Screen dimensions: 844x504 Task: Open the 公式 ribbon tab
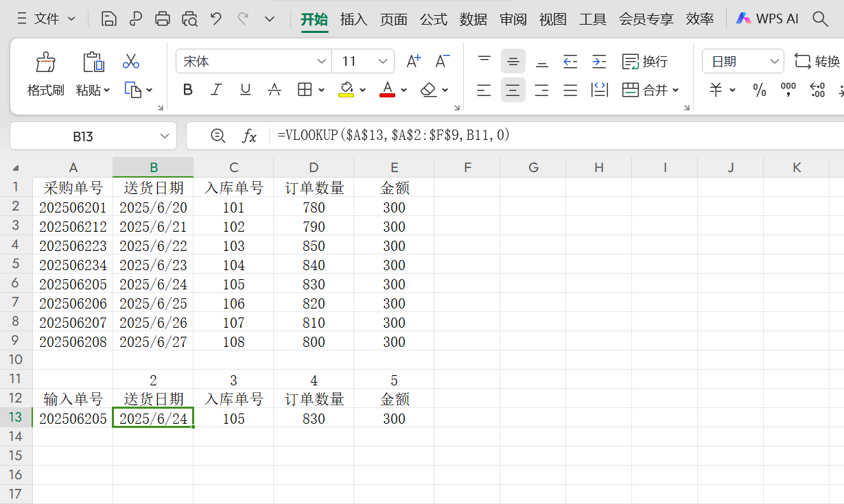point(434,19)
